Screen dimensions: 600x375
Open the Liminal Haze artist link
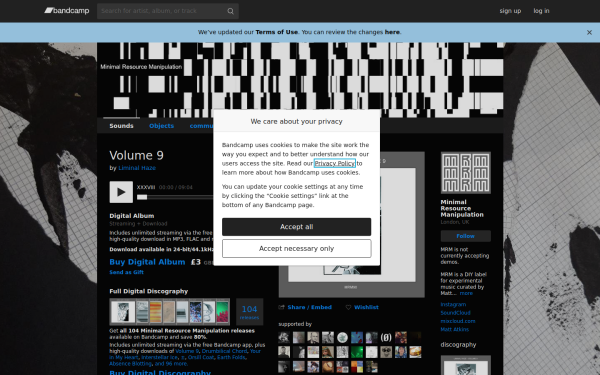click(137, 168)
